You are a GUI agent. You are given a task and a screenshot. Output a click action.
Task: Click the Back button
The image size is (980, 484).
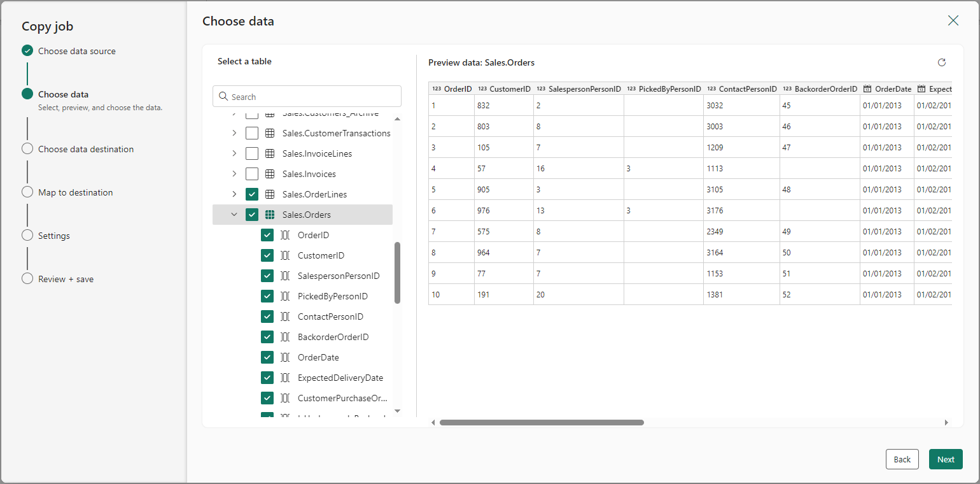point(902,459)
